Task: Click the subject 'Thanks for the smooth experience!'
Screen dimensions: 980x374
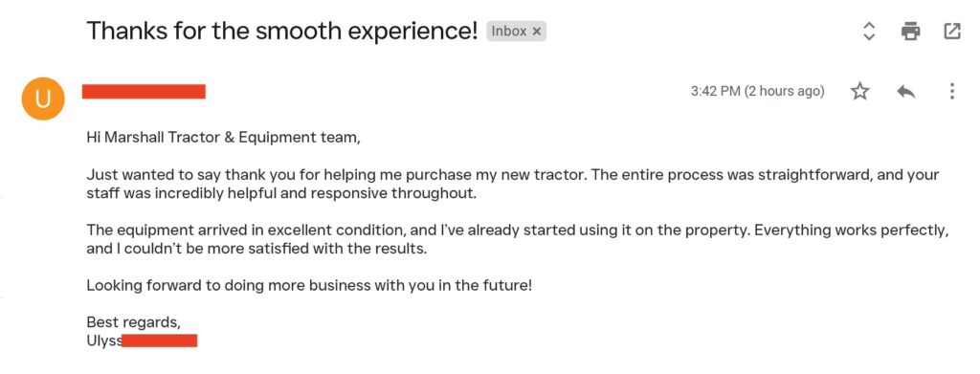Action: point(282,31)
